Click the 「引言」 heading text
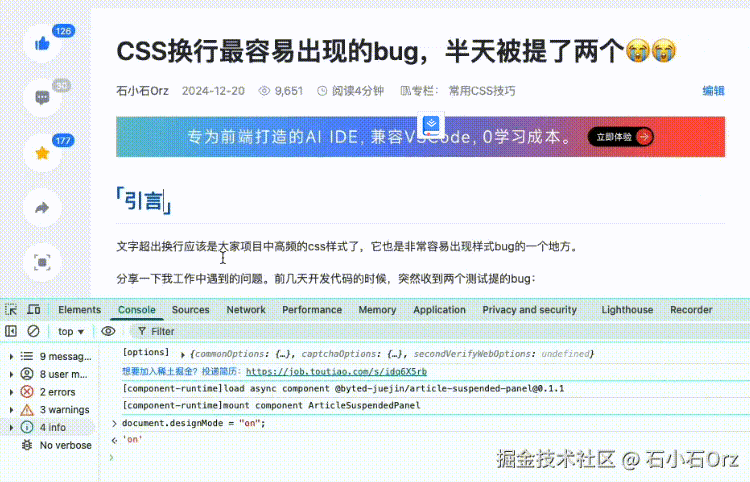This screenshot has width=750, height=482. coord(143,201)
